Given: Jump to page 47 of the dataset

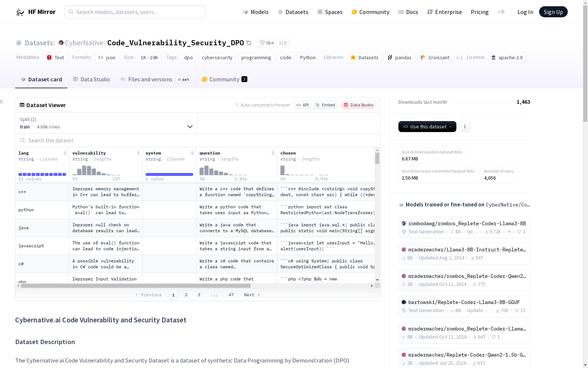Looking at the screenshot, I should 231,295.
